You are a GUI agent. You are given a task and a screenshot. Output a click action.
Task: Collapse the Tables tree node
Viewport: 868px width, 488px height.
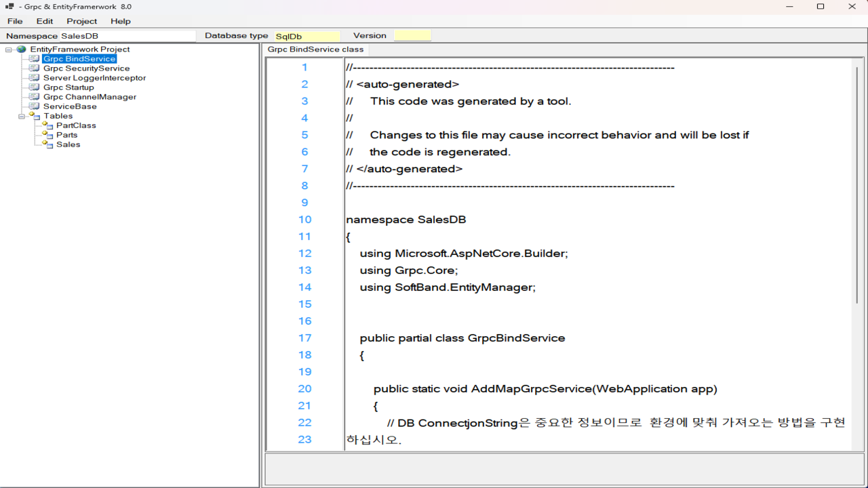pyautogui.click(x=22, y=117)
